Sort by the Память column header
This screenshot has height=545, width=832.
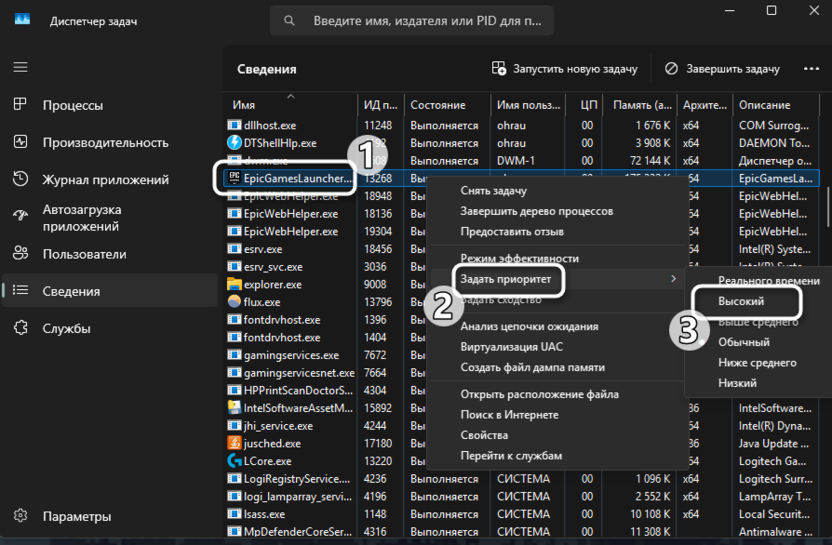[x=639, y=105]
